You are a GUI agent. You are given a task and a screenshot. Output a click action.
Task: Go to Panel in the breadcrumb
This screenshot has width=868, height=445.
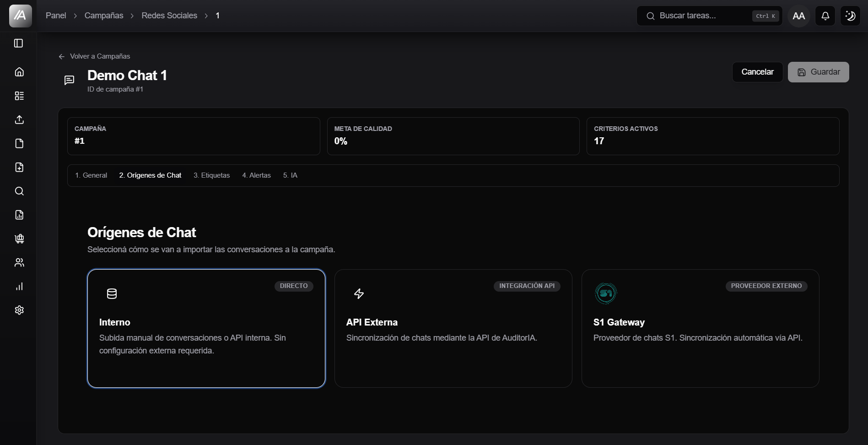click(56, 16)
